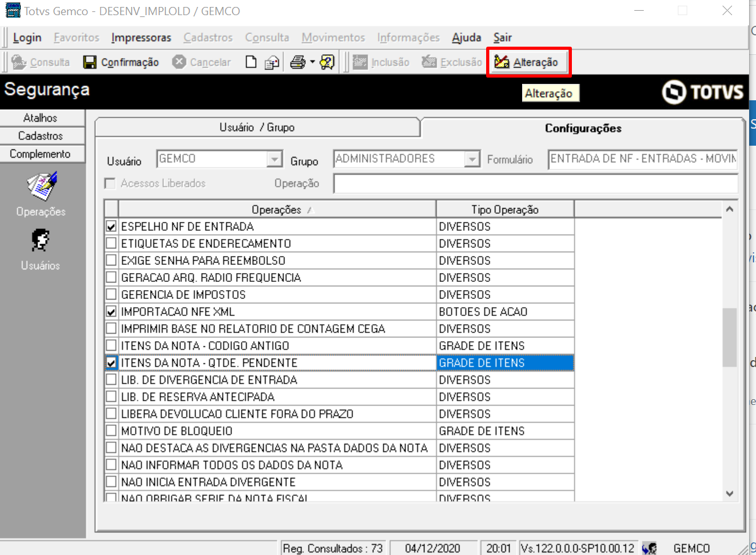
Task: Check ITENS DA NOTA - CODIGO ANTIGO
Action: [112, 345]
